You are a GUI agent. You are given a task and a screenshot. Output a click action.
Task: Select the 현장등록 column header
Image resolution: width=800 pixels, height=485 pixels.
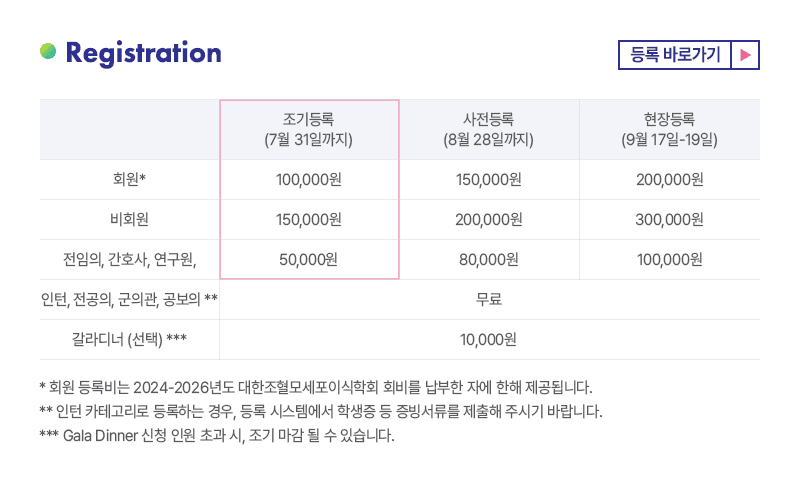click(669, 130)
